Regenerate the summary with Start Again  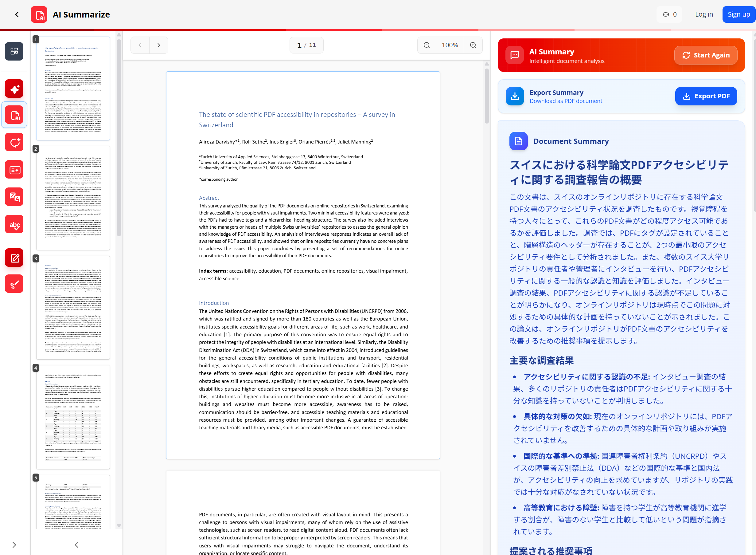point(705,55)
